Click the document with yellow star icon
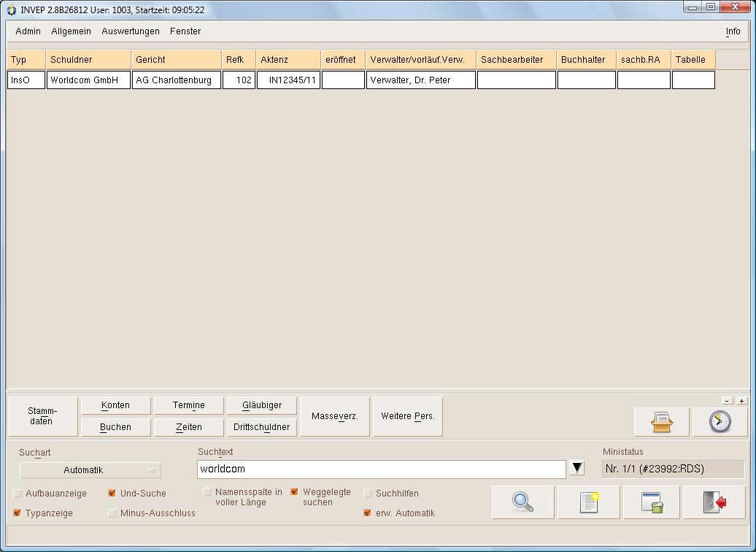This screenshot has width=756, height=552. click(x=589, y=502)
